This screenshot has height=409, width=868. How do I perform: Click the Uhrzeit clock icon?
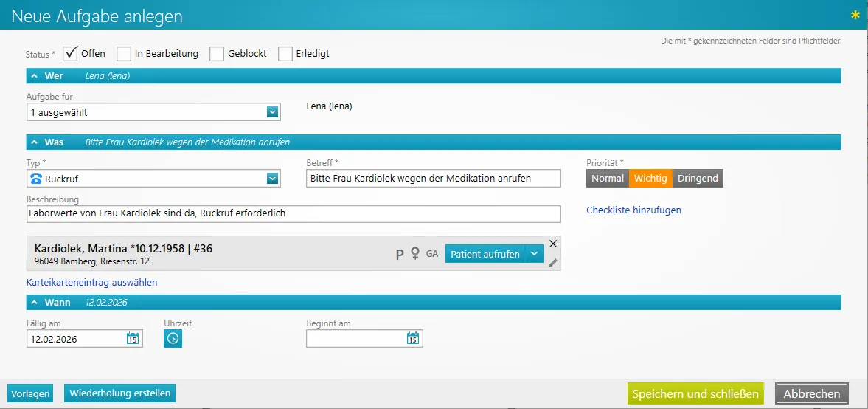click(x=173, y=339)
